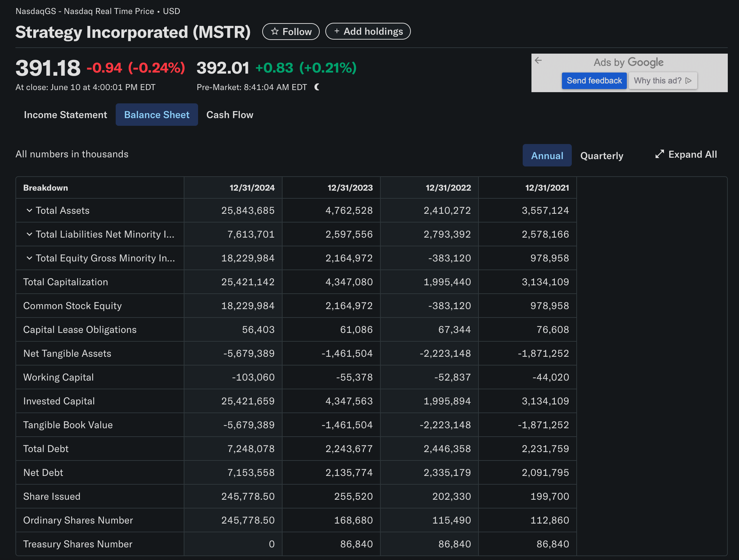
Task: Click the 12/31/2021 column header
Action: click(547, 188)
